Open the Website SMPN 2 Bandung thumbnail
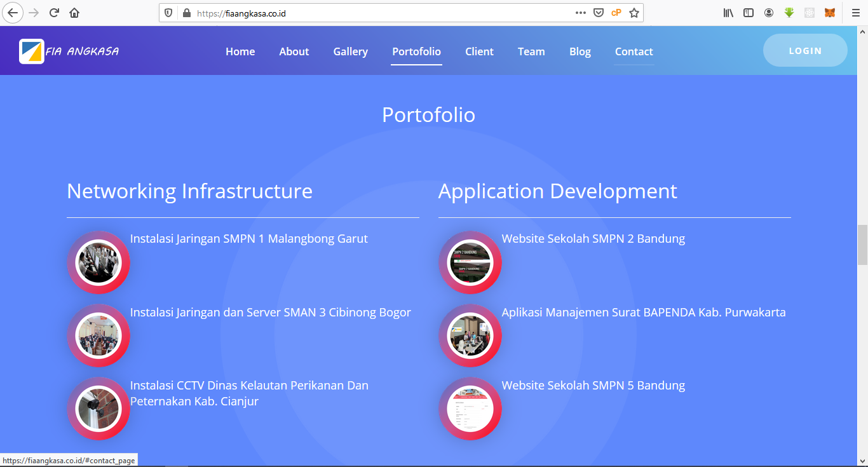 pyautogui.click(x=470, y=262)
